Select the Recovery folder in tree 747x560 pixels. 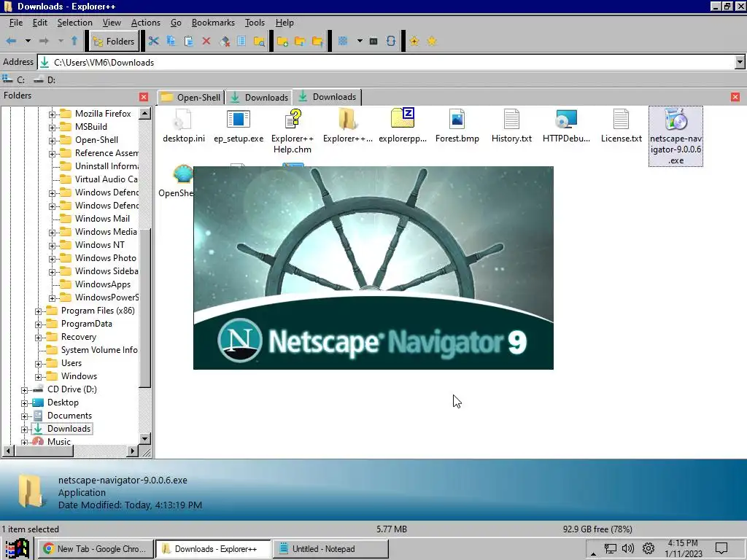[79, 337]
